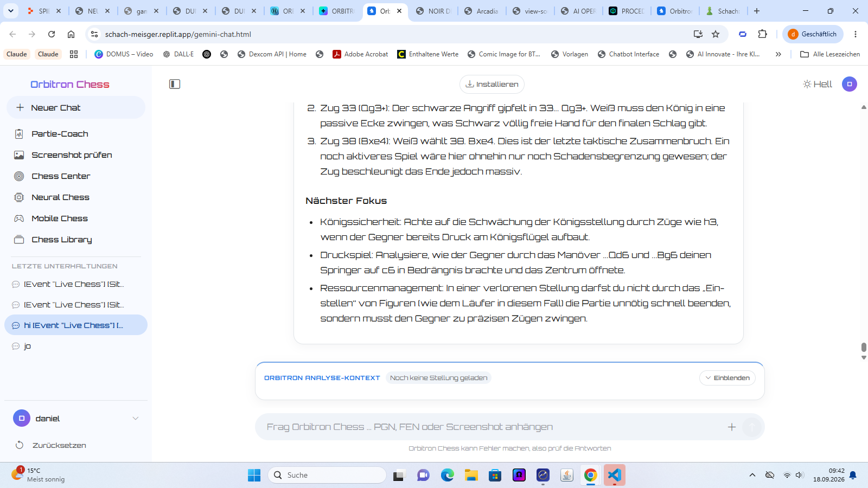Open Chrome extensions puzzle icon
Image resolution: width=868 pixels, height=488 pixels.
tap(762, 34)
